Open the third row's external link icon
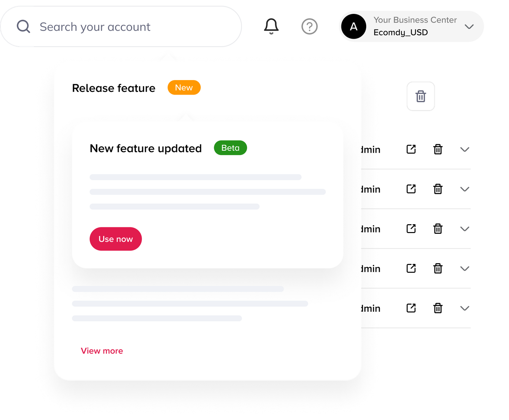 [411, 229]
